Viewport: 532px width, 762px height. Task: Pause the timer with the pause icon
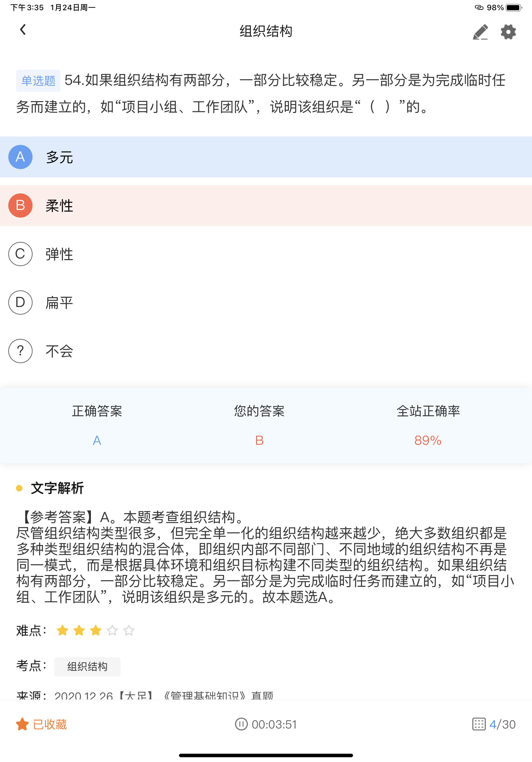(241, 724)
